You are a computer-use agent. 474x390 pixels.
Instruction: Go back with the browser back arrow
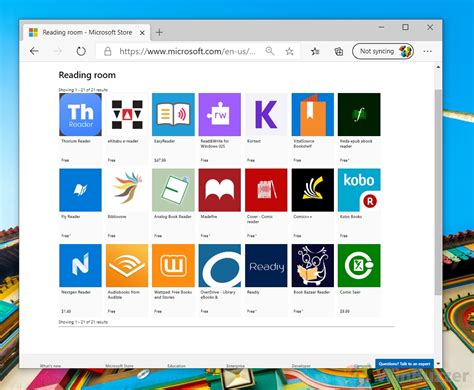(34, 51)
